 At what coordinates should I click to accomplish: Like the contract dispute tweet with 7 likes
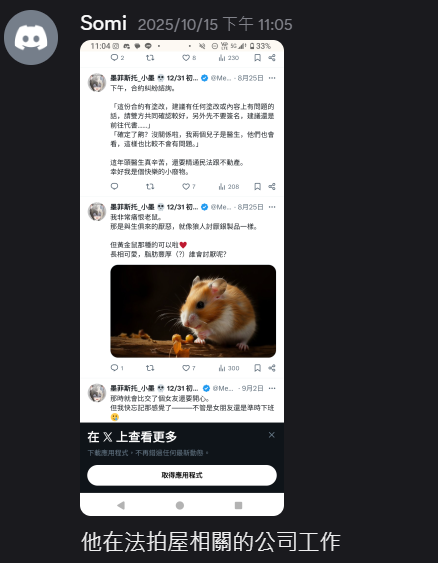pyautogui.click(x=188, y=186)
